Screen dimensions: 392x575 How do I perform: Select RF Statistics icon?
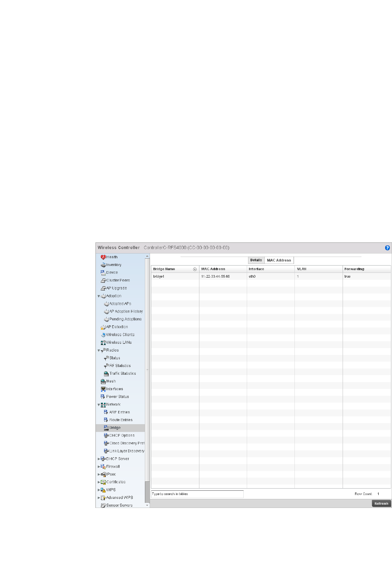(x=106, y=366)
